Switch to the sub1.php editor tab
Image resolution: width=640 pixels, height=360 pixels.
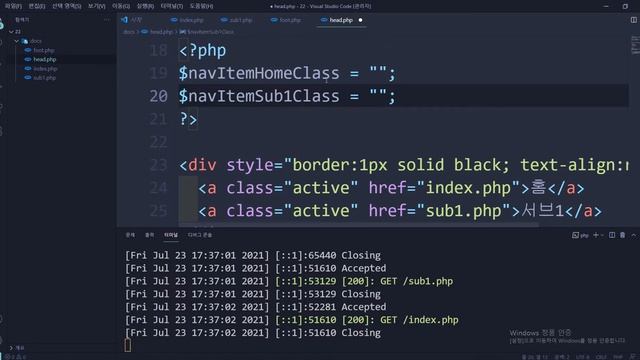[x=241, y=20]
